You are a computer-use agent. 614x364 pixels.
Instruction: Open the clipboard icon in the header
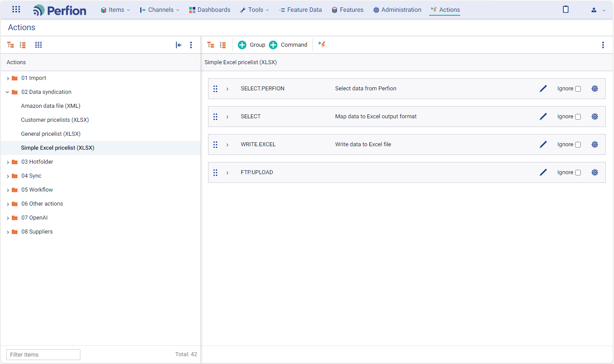pos(565,10)
